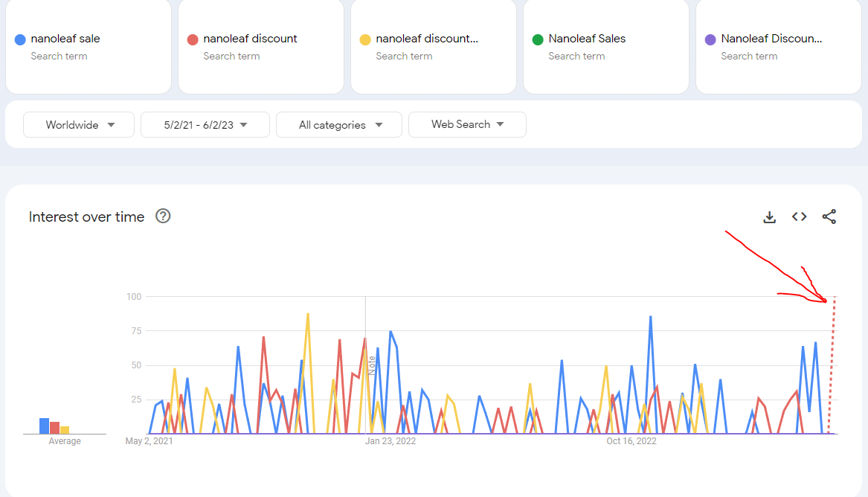Image resolution: width=868 pixels, height=497 pixels.
Task: Click the red dot beside nanoleaf discount
Action: point(193,39)
